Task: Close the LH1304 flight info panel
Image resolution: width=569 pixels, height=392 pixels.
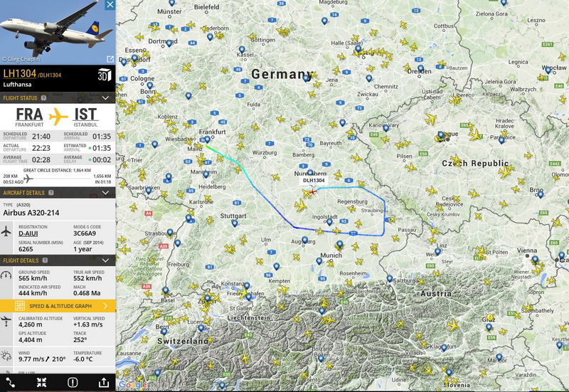Action: click(110, 5)
